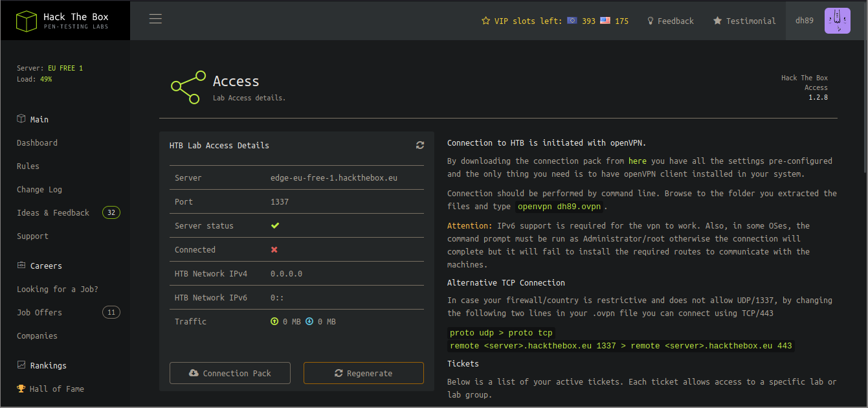The height and width of the screenshot is (408, 868).
Task: Click the Load 49% indicator
Action: click(x=34, y=79)
